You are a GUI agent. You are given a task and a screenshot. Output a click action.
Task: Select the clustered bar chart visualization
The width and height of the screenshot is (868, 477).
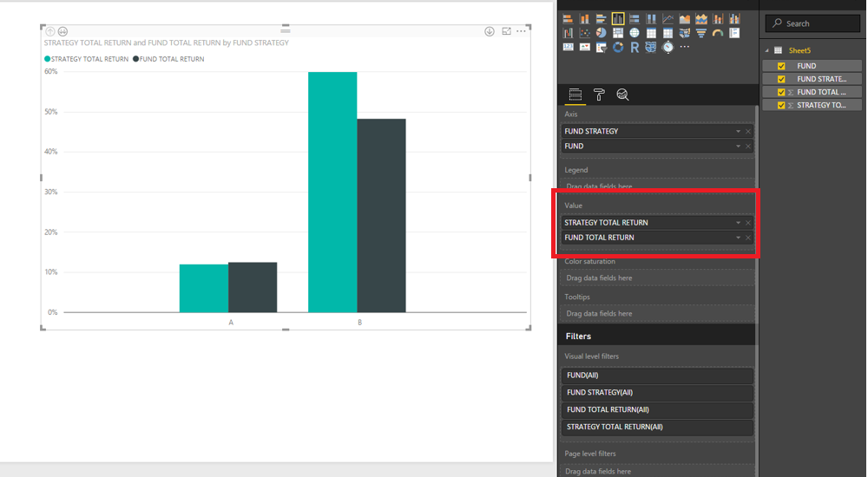(x=602, y=19)
